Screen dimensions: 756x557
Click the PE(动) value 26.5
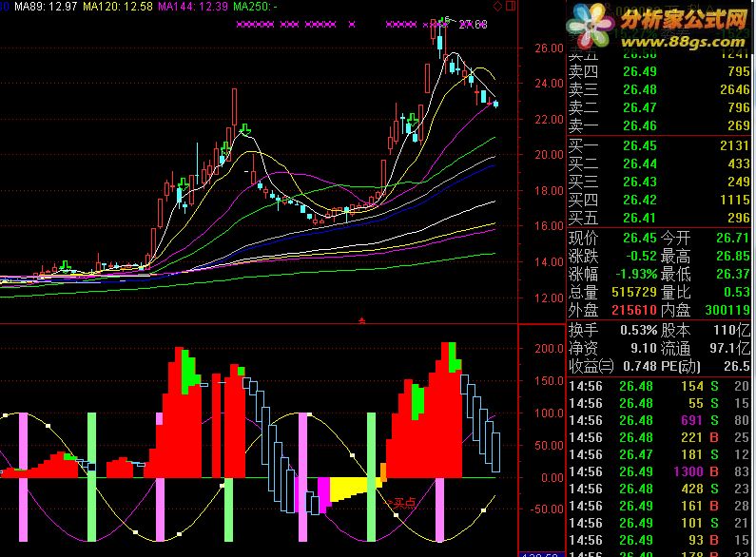click(x=737, y=367)
